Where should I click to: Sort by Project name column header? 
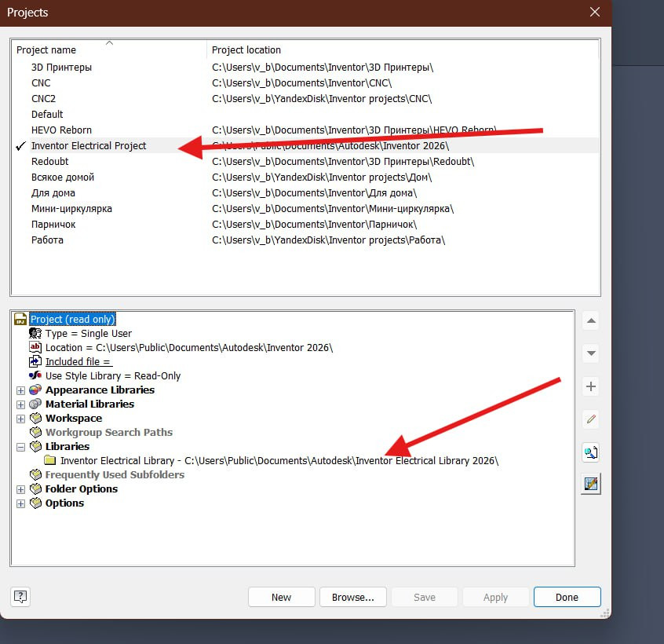pos(109,49)
